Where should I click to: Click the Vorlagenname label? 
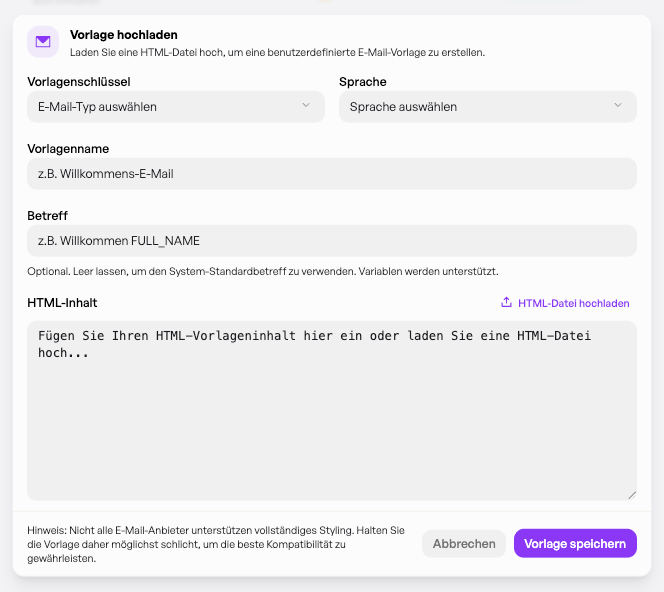click(x=68, y=149)
